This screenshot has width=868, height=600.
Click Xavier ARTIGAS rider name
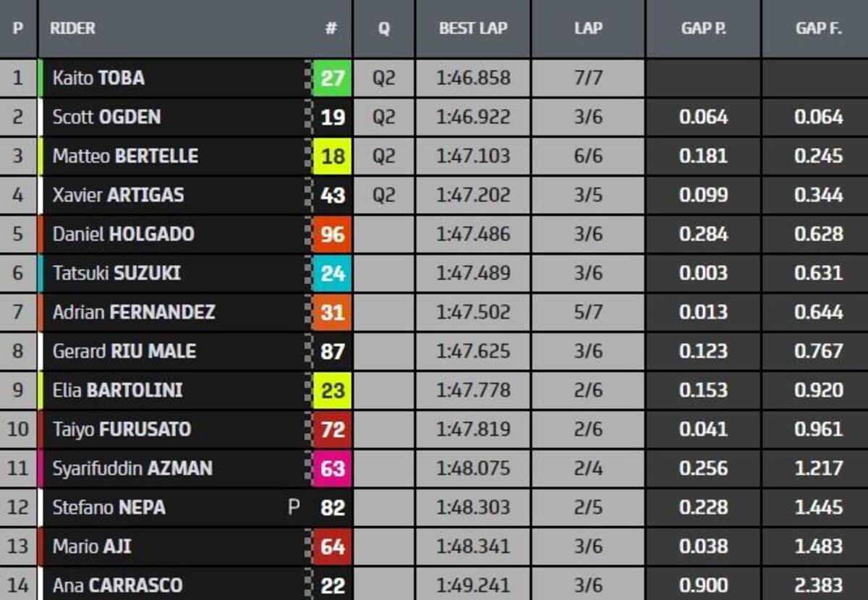pyautogui.click(x=118, y=195)
